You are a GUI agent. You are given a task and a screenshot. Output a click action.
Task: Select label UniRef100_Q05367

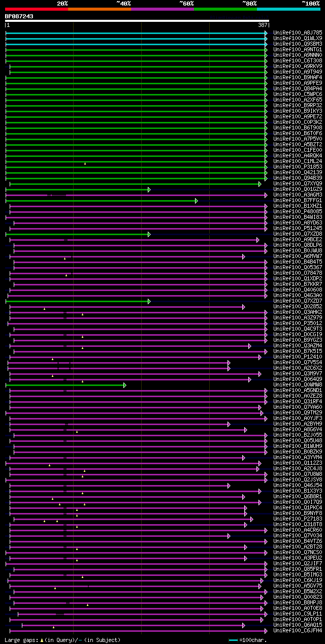(x=298, y=267)
